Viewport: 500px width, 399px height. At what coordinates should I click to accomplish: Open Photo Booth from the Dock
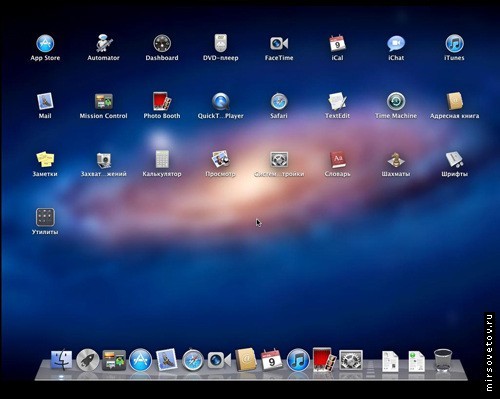click(x=324, y=360)
